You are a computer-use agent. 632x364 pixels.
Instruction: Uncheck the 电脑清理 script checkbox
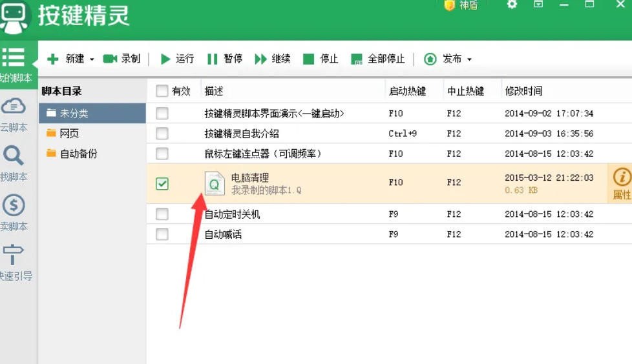click(x=162, y=183)
